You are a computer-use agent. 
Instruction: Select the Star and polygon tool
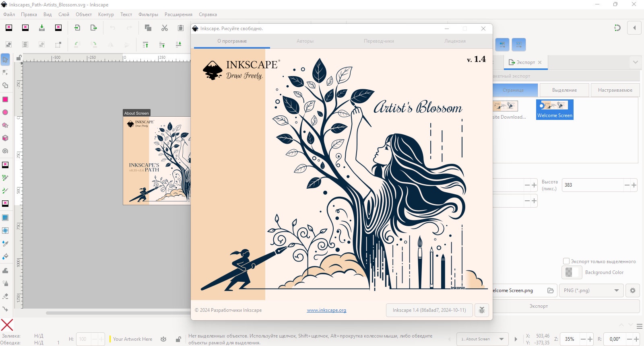(5, 125)
